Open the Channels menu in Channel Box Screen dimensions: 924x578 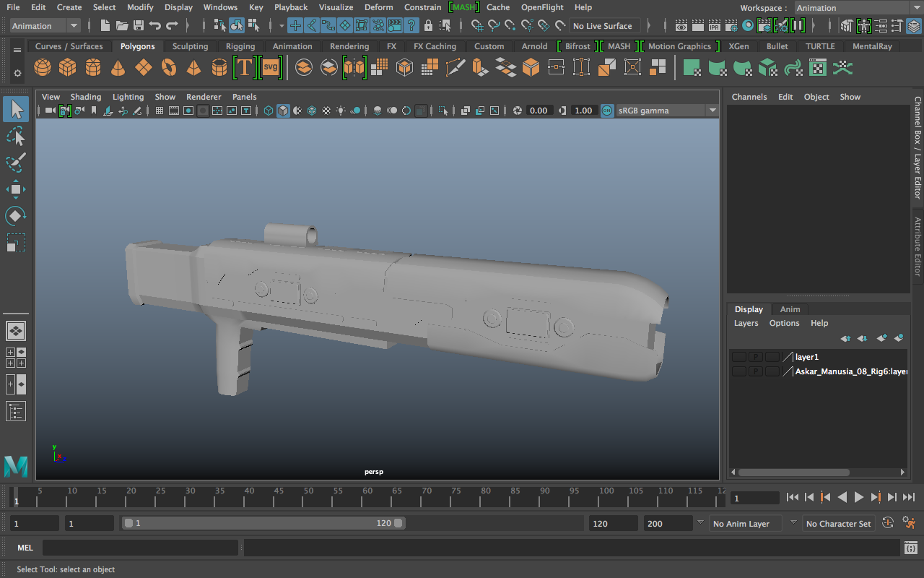[749, 97]
